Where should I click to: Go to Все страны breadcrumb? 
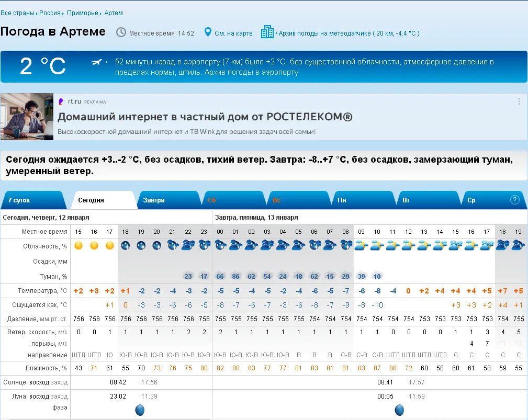[17, 13]
